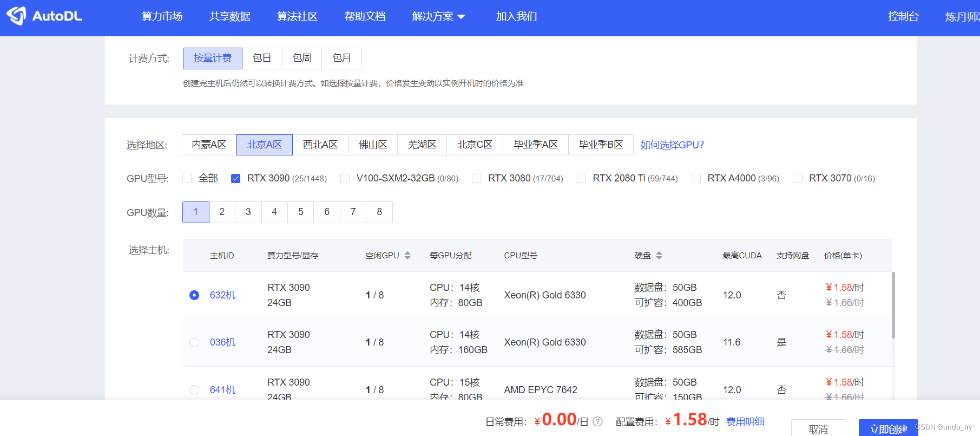
Task: Select 包月 billing mode
Action: [x=341, y=58]
